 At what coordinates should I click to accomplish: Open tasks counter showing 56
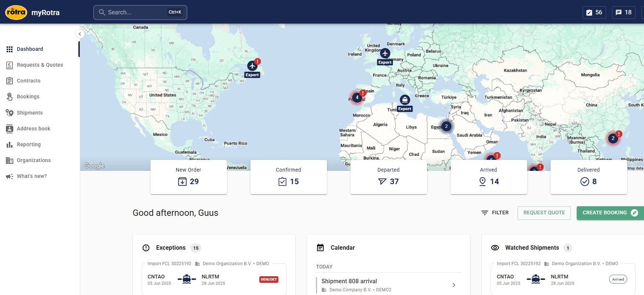594,13
